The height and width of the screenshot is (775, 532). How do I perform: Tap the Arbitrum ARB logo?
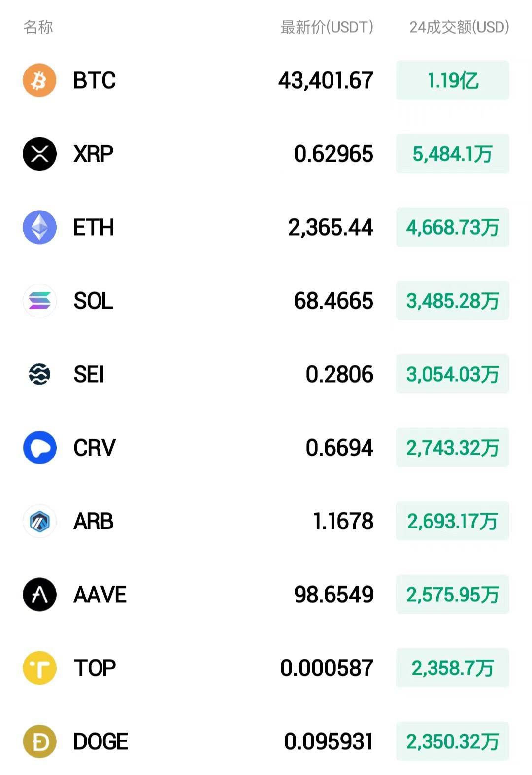[39, 521]
